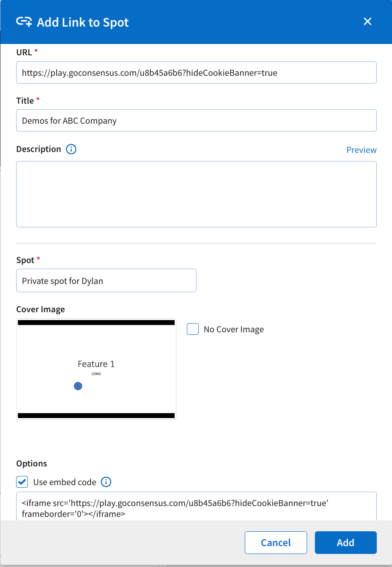The height and width of the screenshot is (567, 392).
Task: Enable the No Cover Image checkbox
Action: coord(193,329)
